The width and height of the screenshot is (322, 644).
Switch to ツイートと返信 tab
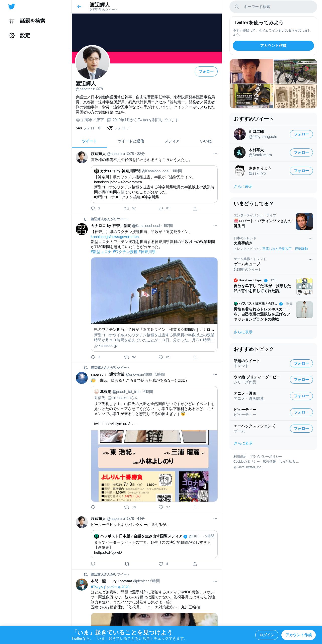tap(131, 141)
